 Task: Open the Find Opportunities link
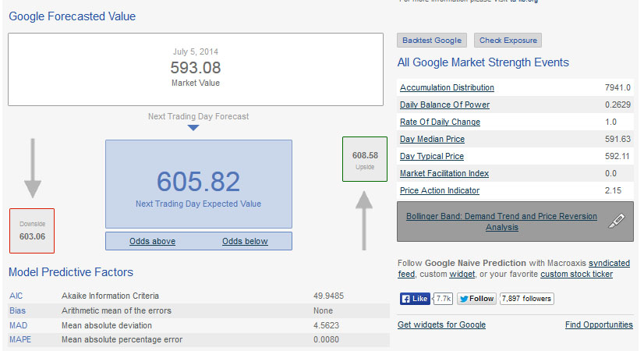[x=599, y=324]
